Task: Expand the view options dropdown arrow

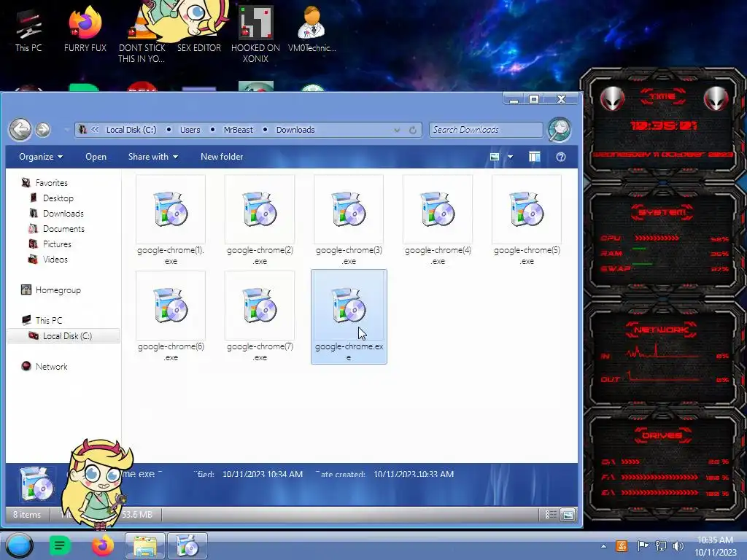Action: pyautogui.click(x=510, y=157)
